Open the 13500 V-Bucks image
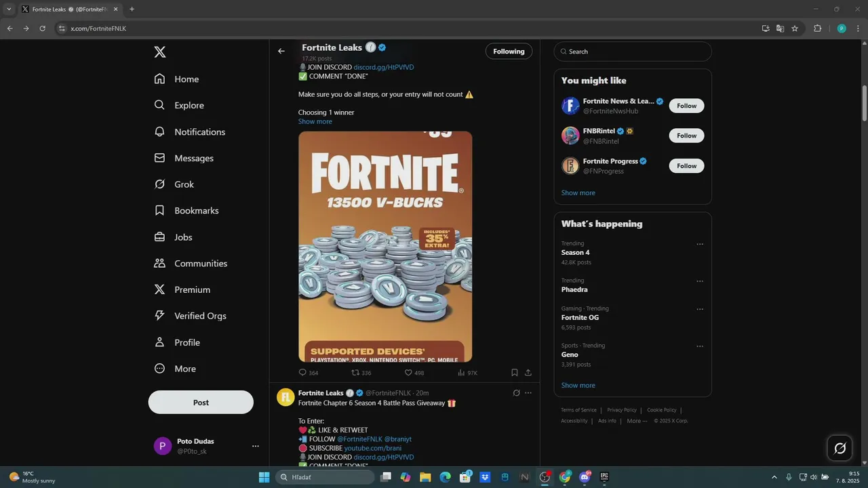Viewport: 868px width, 488px height. (x=385, y=247)
